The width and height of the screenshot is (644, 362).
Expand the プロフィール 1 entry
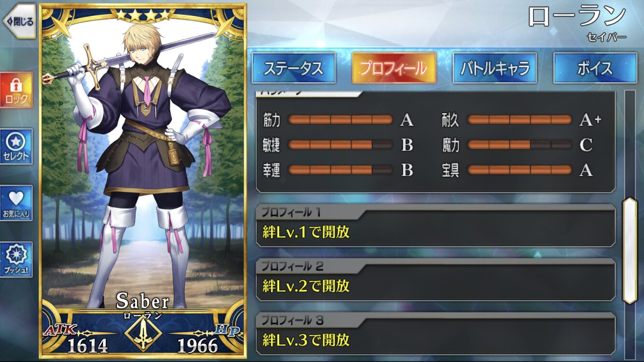pos(435,226)
